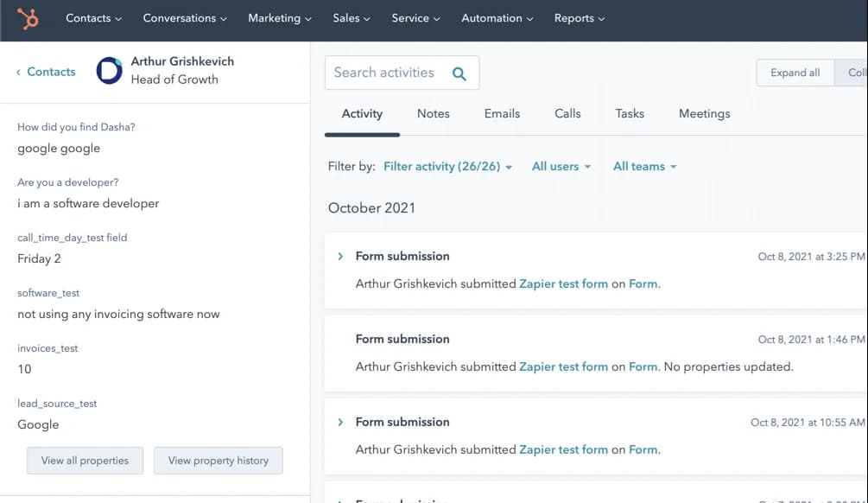This screenshot has width=868, height=503.
Task: Click 'i am a software developer' value
Action: 88,204
